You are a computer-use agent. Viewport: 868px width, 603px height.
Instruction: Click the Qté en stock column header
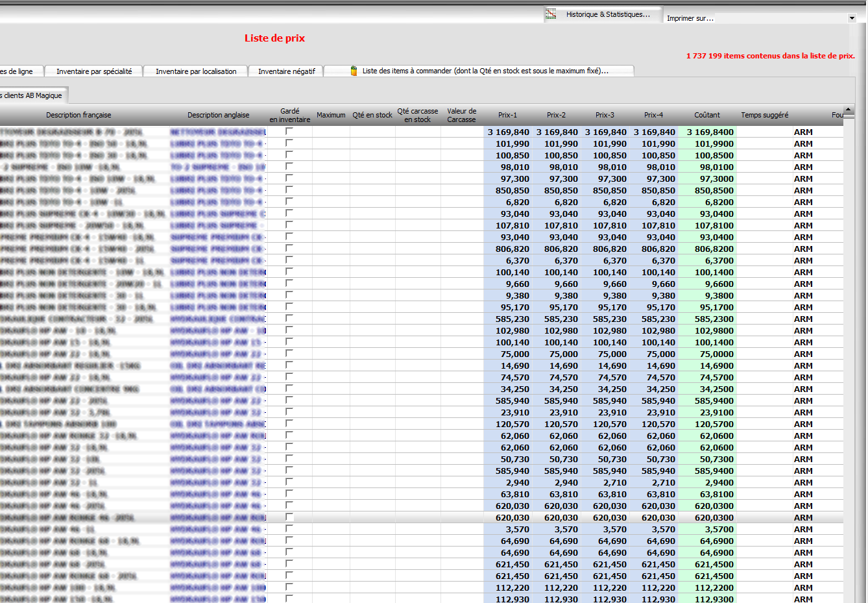point(372,115)
